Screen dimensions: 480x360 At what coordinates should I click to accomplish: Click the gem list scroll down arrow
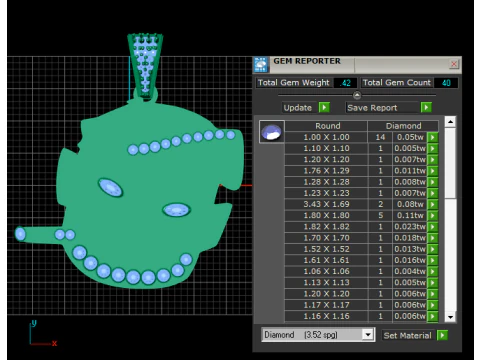coord(450,317)
